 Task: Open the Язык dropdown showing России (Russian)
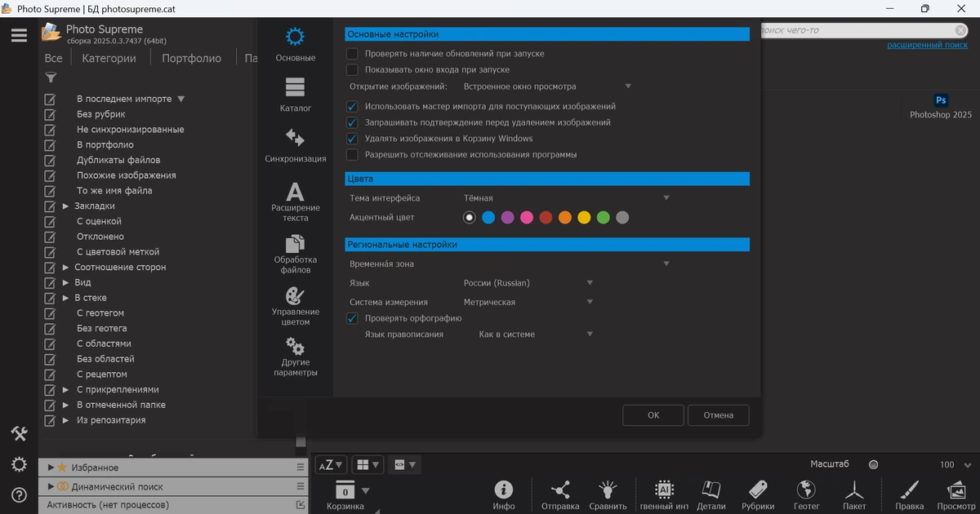click(528, 283)
